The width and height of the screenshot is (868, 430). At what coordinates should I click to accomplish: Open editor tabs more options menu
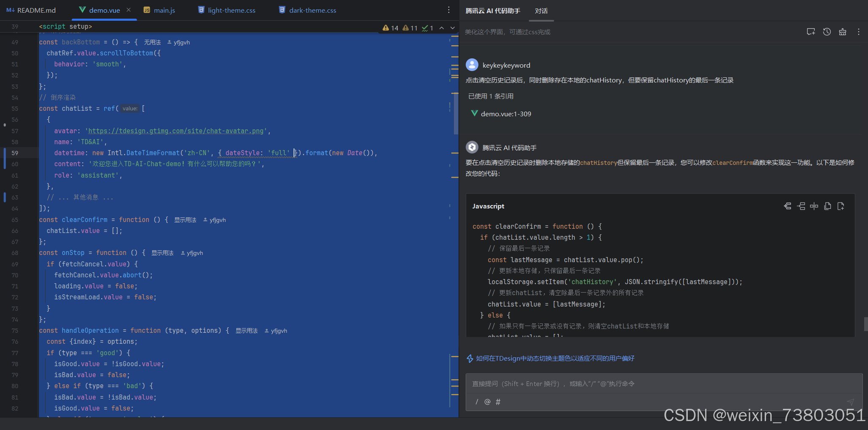point(449,10)
